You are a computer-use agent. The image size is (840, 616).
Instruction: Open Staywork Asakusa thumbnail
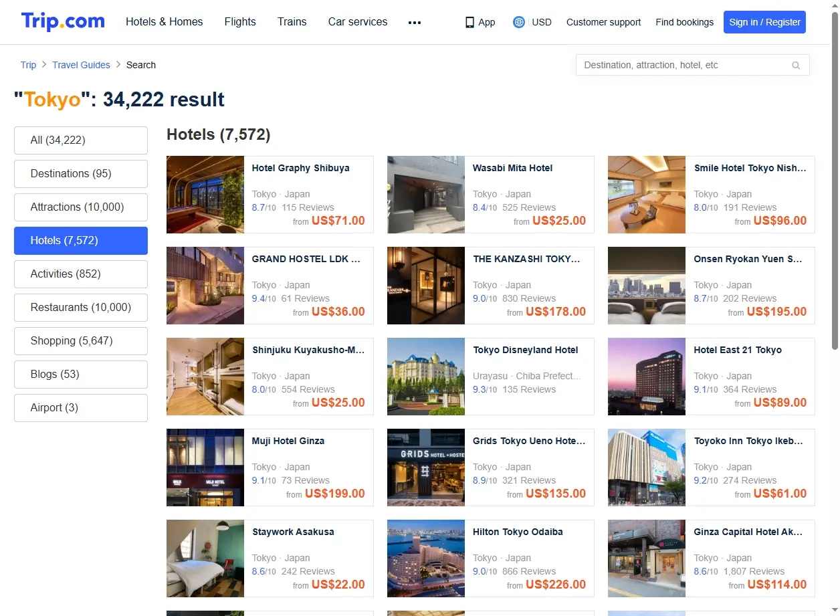(x=205, y=558)
